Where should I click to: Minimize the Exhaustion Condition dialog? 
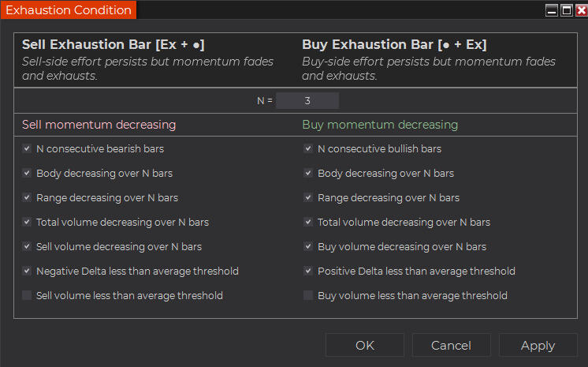click(552, 10)
